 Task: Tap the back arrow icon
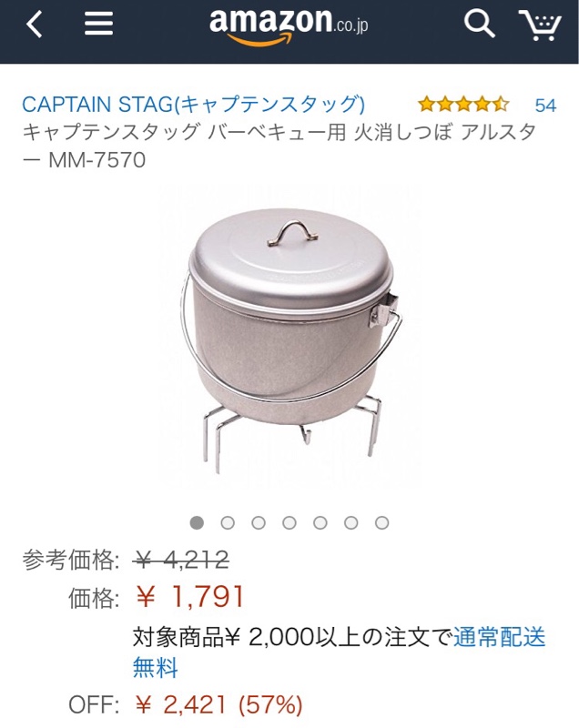(x=35, y=24)
